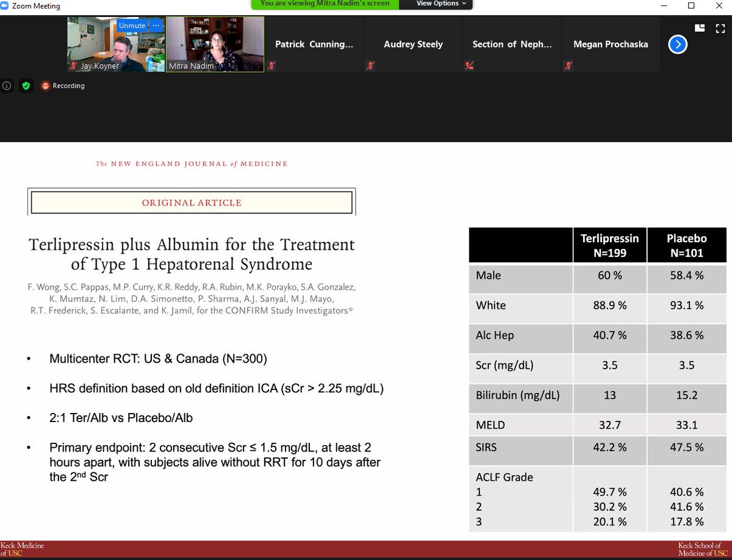The image size is (732, 560).
Task: Show next participants with blue arrow
Action: point(678,45)
